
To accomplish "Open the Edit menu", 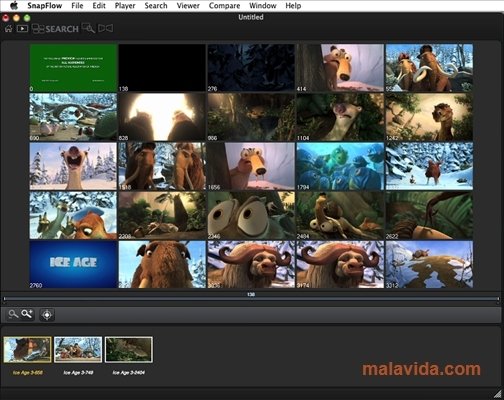I will coord(99,6).
